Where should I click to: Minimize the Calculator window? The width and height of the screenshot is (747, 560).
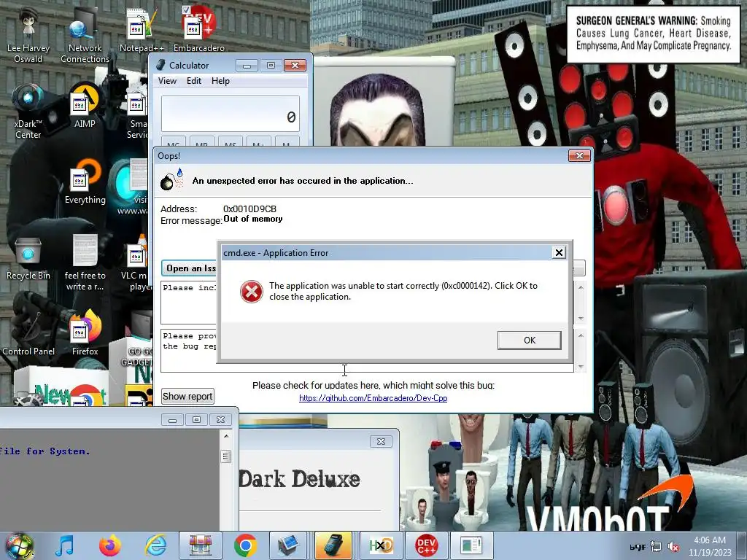coord(247,65)
